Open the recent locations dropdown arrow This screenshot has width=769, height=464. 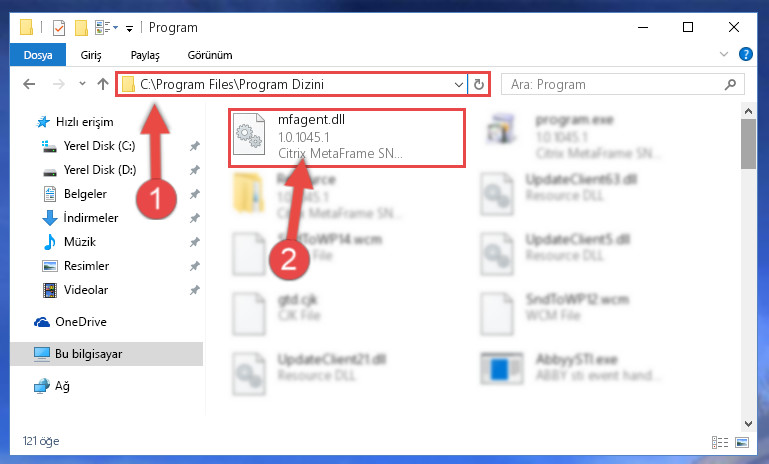[82, 84]
